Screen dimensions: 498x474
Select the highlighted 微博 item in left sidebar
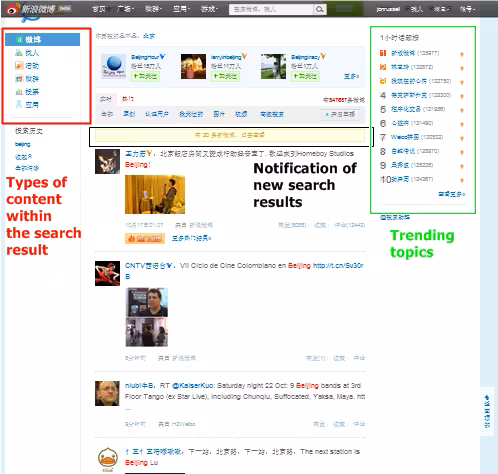(42, 40)
